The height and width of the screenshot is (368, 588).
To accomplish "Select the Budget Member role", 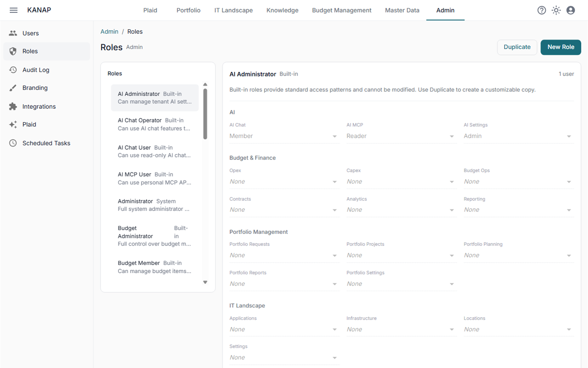I will pos(155,267).
